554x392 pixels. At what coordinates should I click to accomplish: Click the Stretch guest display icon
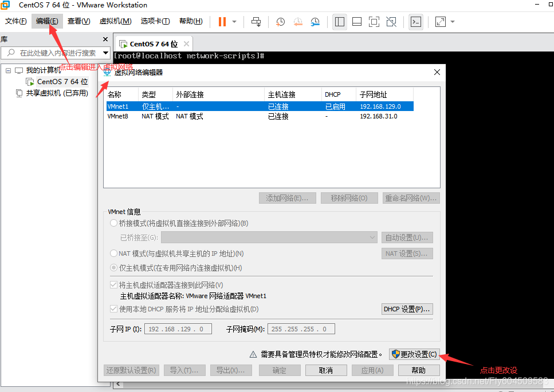pos(440,22)
